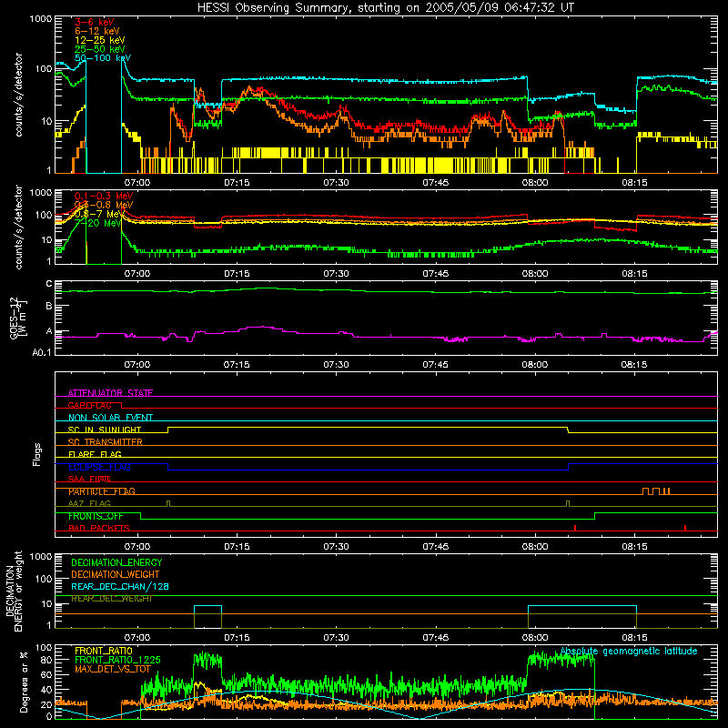Click the 08:15 tick under the decimation panel

tap(634, 638)
